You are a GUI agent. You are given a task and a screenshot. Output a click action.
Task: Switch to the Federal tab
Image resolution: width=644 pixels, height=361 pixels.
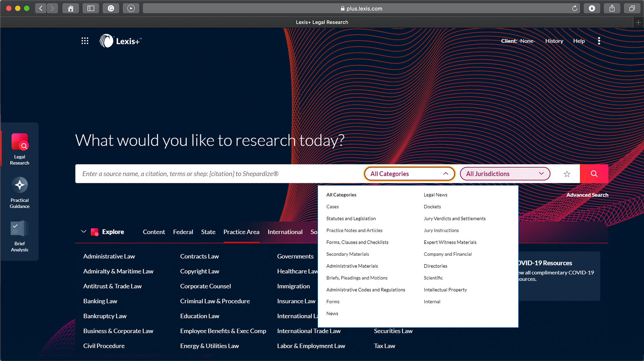pos(183,232)
